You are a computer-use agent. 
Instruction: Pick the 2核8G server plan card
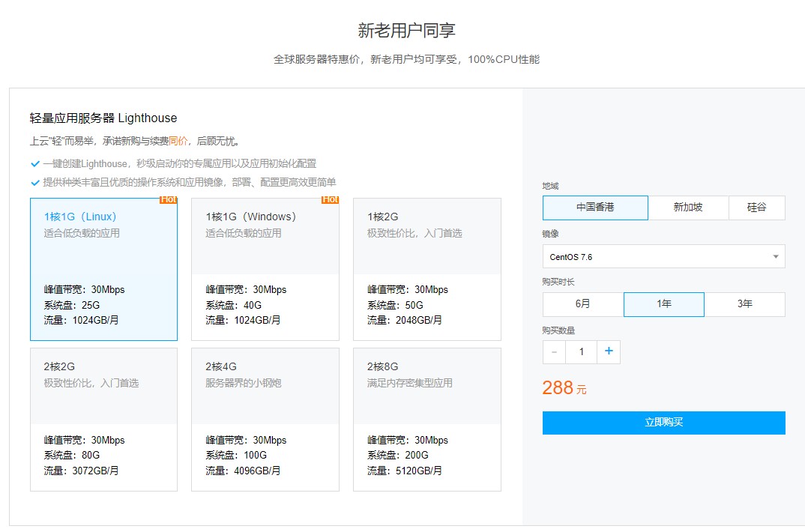point(427,420)
